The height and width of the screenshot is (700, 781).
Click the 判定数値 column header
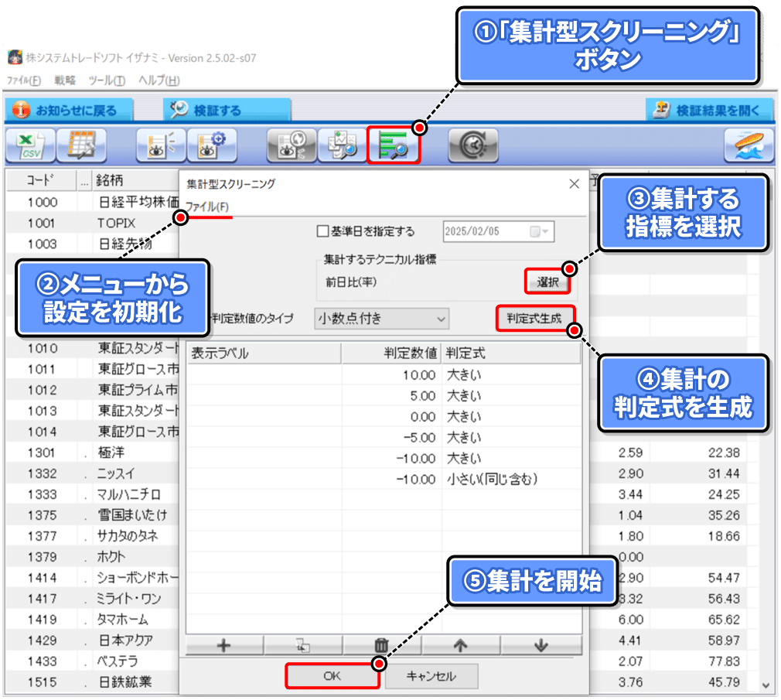[391, 353]
